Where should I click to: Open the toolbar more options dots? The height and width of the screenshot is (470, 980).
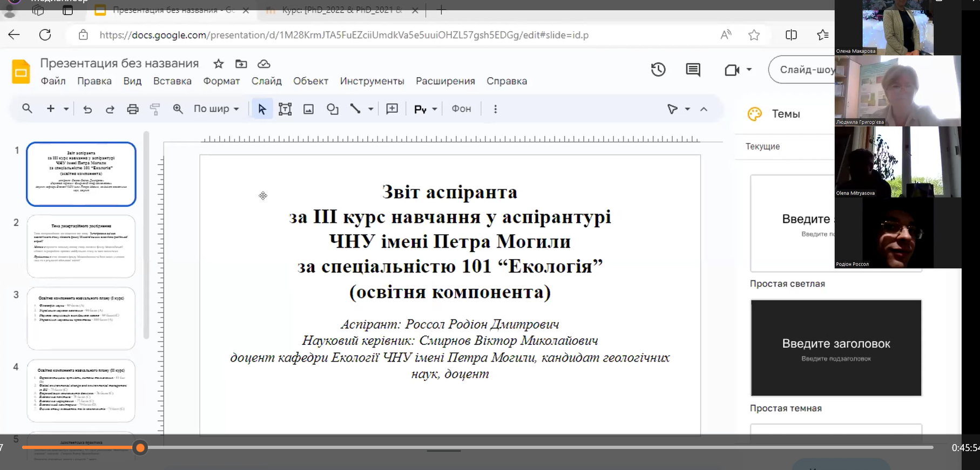pyautogui.click(x=495, y=109)
